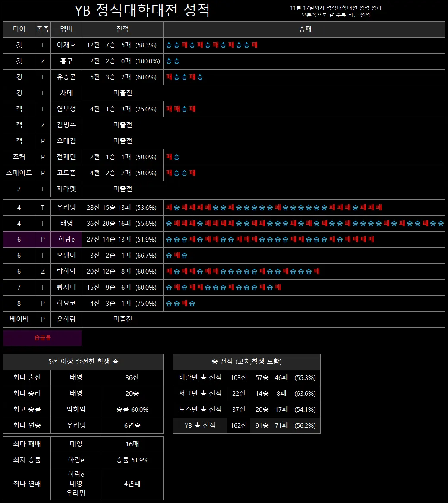448x503 pixels.
Task: Click the 승급불 button below the table
Action: (42, 338)
